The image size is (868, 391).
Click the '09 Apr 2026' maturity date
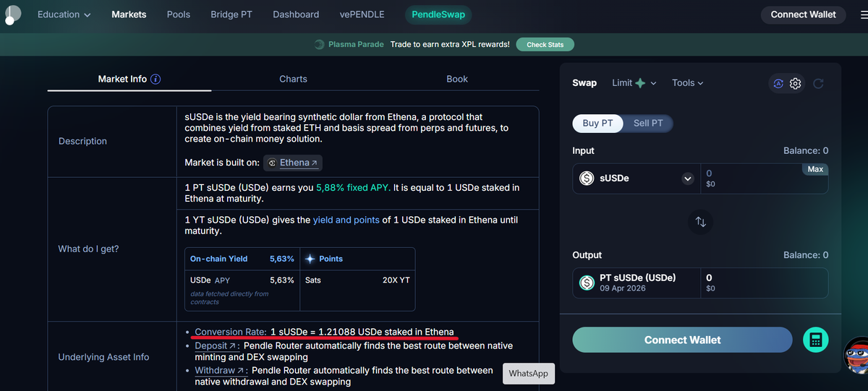[624, 289]
